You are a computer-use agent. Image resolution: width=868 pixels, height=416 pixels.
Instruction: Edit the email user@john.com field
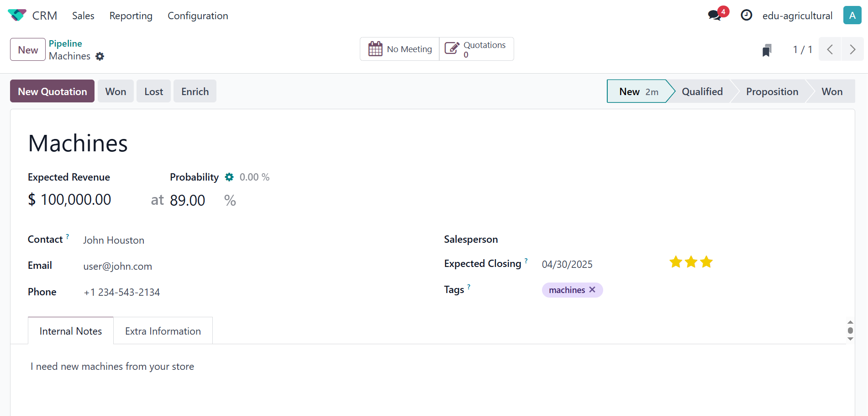point(118,266)
